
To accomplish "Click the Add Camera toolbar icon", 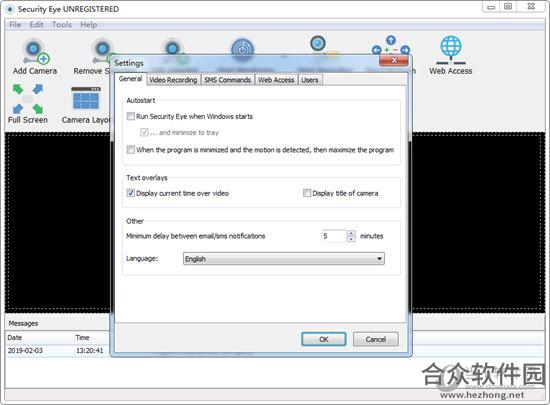I will point(35,56).
